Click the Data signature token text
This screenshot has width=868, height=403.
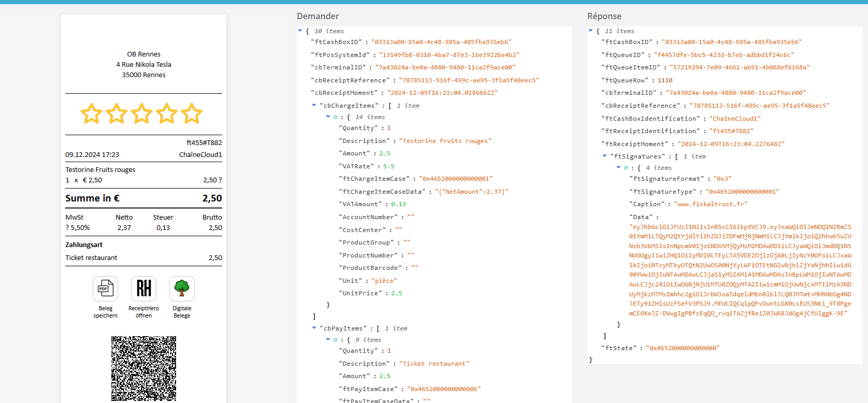pos(740,270)
